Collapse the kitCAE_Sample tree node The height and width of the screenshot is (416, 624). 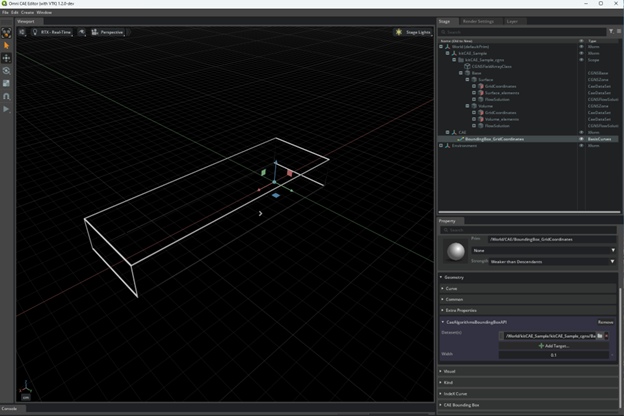448,53
